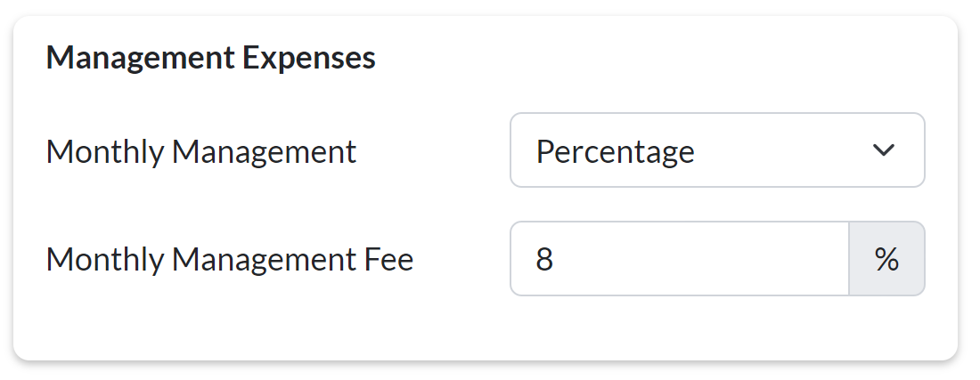This screenshot has height=380, width=980.
Task: Focus the Monthly Management Fee input
Action: [x=679, y=259]
